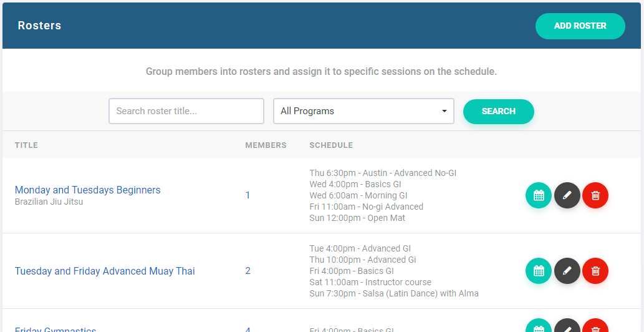Click pencil edit icon for Advanced Muay Thai
Image resolution: width=644 pixels, height=332 pixels.
(567, 271)
